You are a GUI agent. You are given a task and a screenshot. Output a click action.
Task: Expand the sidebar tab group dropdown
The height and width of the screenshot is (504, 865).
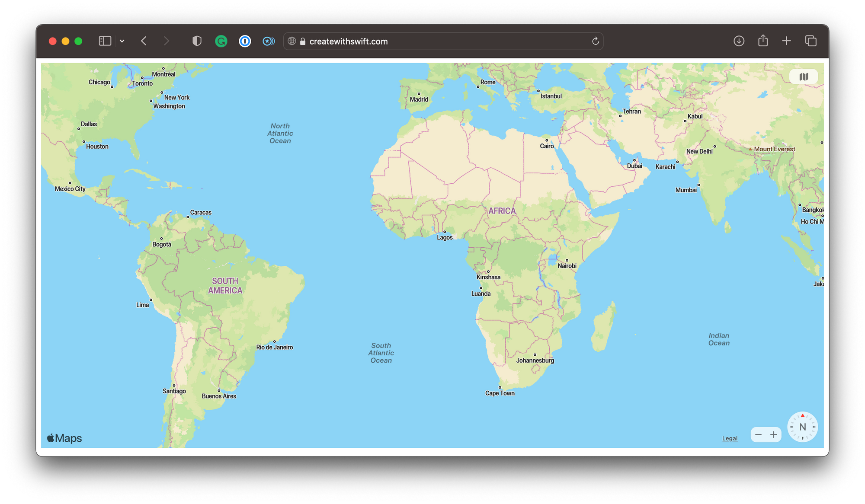[122, 41]
